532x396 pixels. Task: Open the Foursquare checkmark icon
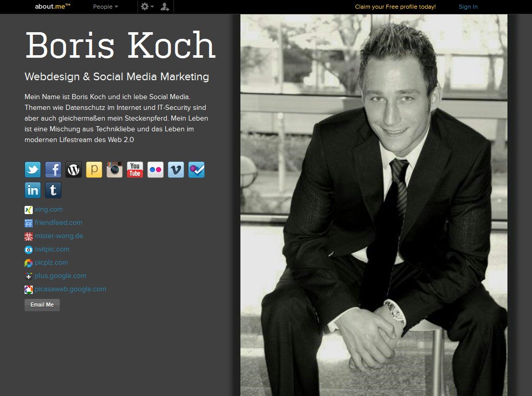pyautogui.click(x=196, y=170)
